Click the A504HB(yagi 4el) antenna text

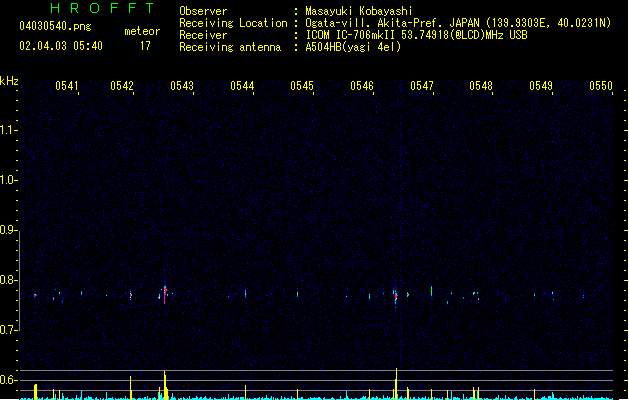click(353, 47)
